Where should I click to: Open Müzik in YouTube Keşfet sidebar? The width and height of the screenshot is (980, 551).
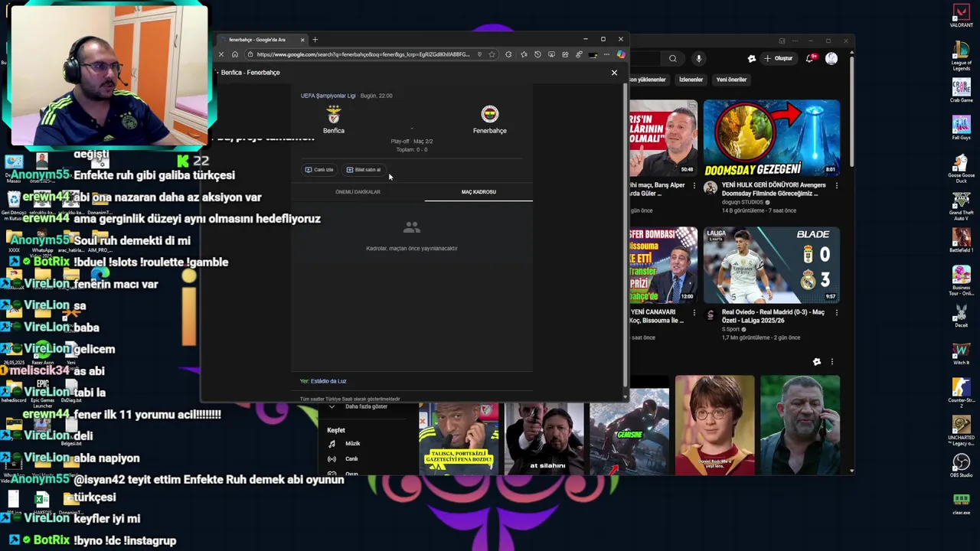click(x=352, y=444)
